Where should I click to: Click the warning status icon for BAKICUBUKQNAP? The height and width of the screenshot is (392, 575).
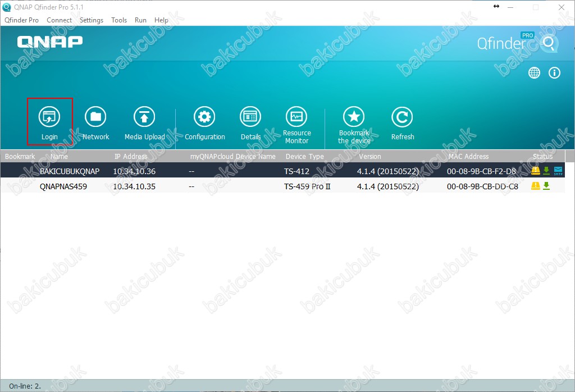point(536,171)
